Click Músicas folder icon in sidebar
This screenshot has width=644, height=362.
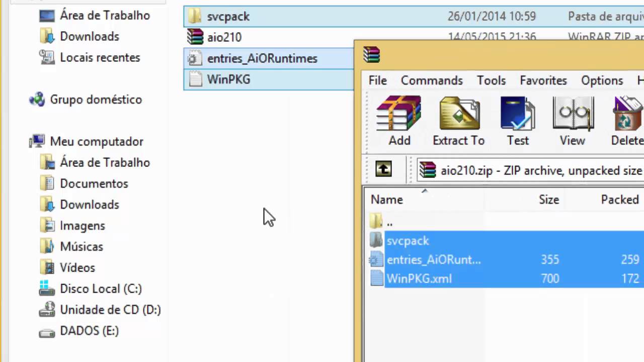coord(47,247)
